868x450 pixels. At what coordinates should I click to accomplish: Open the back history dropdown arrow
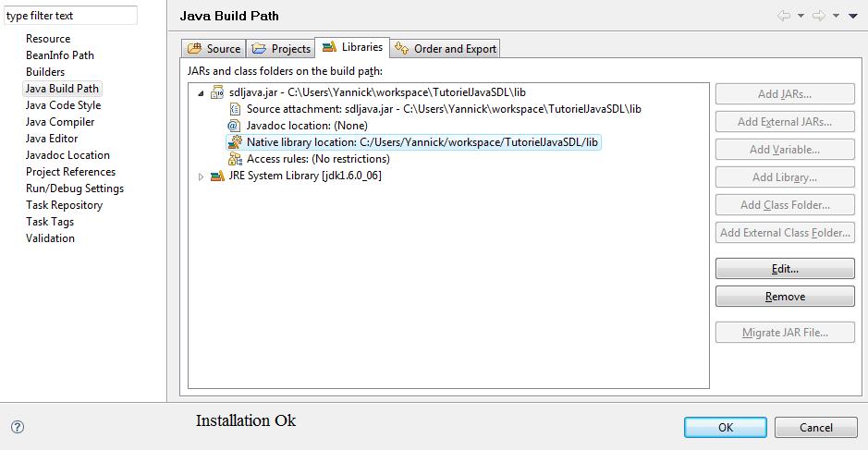[801, 16]
